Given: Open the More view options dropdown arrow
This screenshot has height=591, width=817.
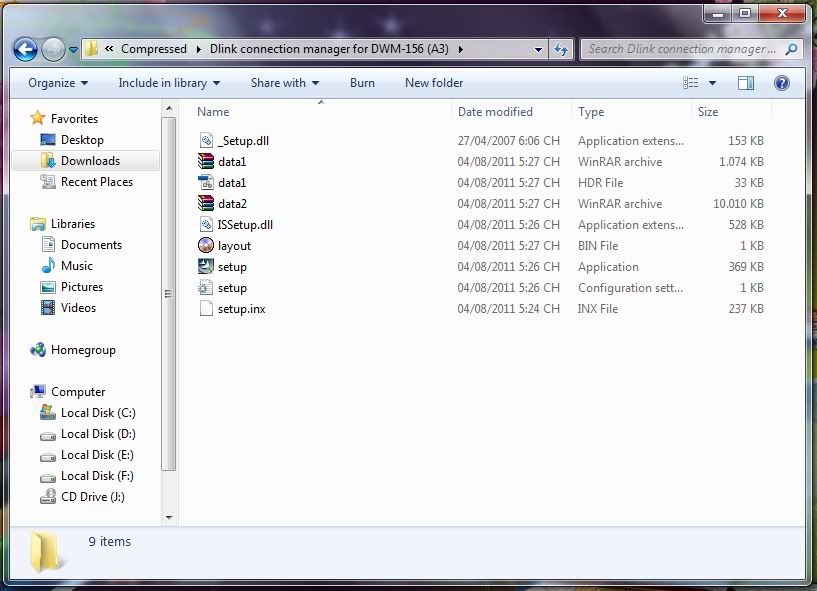Looking at the screenshot, I should (x=712, y=83).
